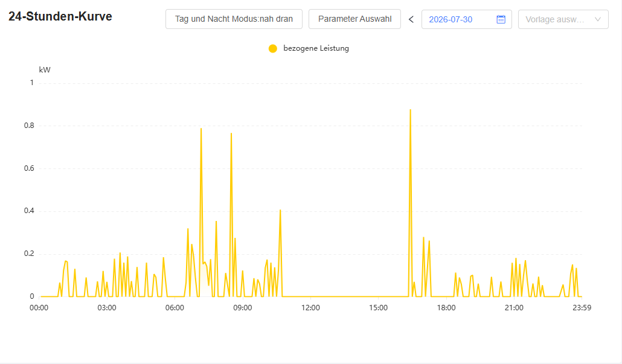Click the tall spike before 09:00
The height and width of the screenshot is (364, 622).
[231, 134]
